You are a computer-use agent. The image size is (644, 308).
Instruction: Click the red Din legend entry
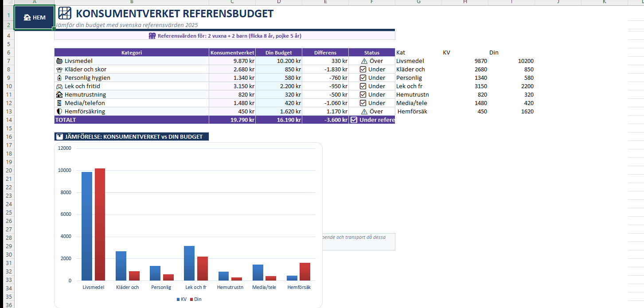(x=195, y=299)
